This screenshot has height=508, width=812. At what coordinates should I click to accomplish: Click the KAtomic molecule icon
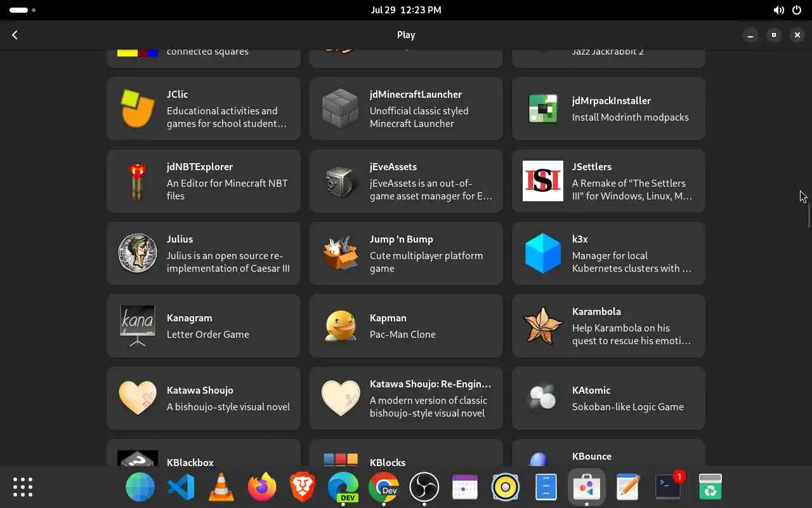pyautogui.click(x=543, y=398)
